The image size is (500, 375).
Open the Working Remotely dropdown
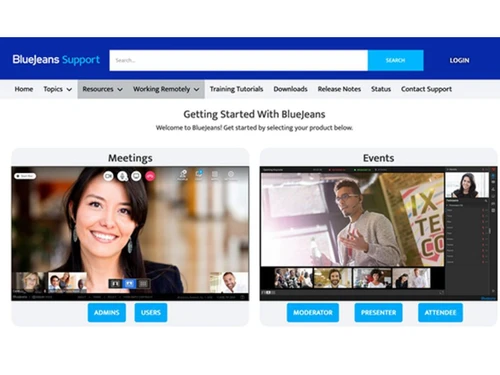click(166, 89)
